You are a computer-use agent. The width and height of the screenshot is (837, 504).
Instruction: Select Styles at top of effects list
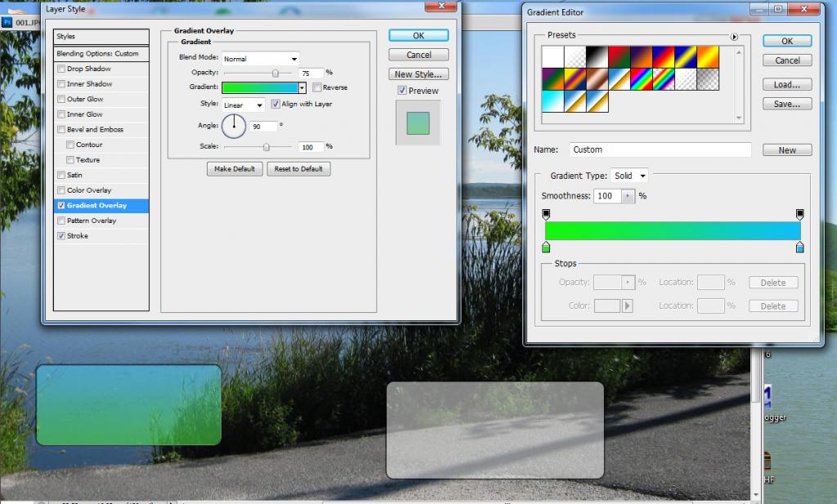101,36
